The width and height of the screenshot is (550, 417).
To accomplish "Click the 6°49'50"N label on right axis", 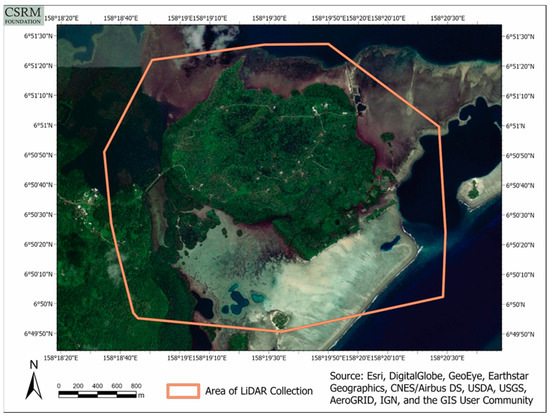I will [x=520, y=334].
